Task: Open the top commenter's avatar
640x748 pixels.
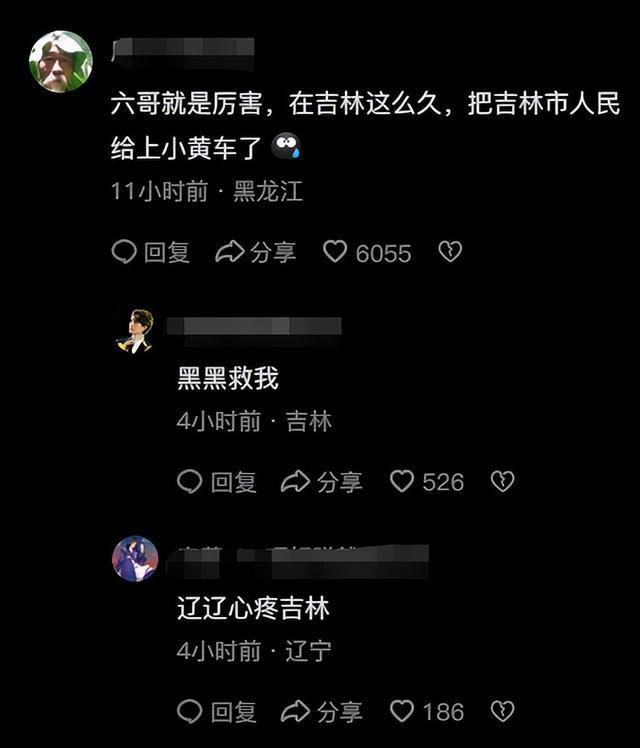Action: [x=61, y=61]
